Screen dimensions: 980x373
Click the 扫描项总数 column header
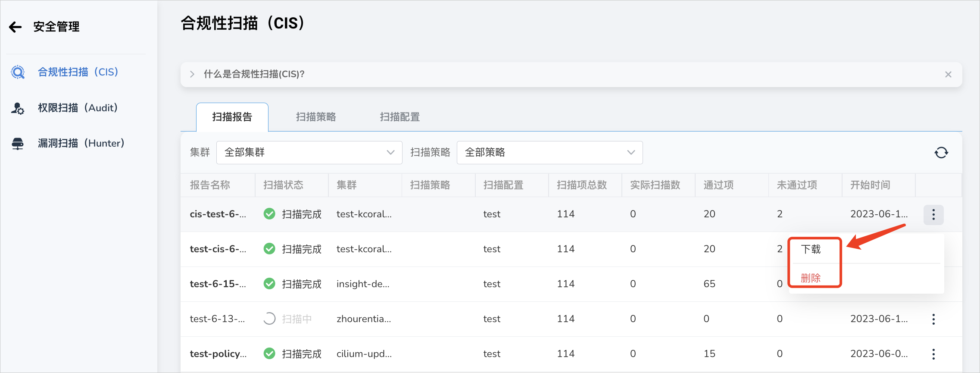pyautogui.click(x=582, y=185)
